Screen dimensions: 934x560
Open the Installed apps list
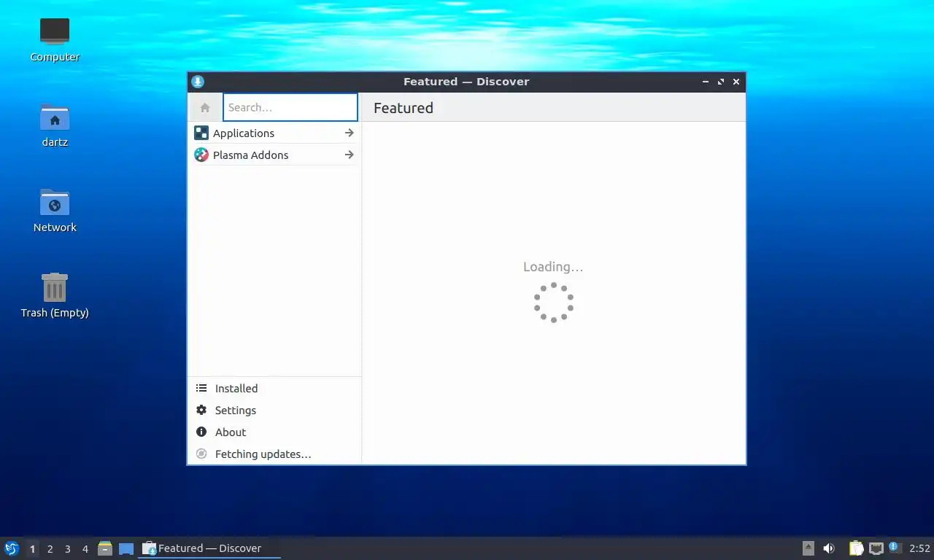[x=274, y=389]
